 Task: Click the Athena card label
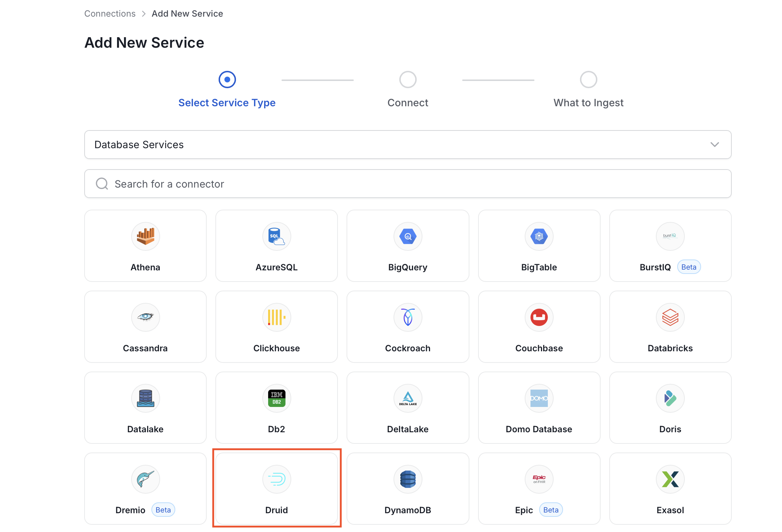pos(145,267)
